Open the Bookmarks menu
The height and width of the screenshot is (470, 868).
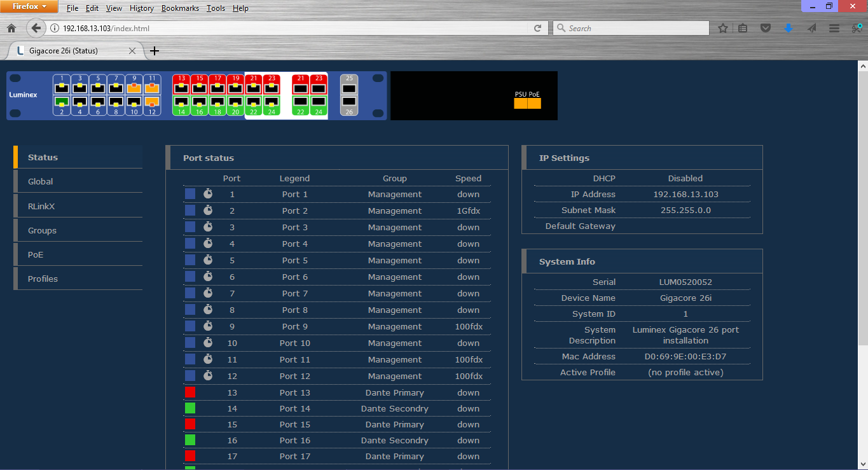(x=180, y=8)
